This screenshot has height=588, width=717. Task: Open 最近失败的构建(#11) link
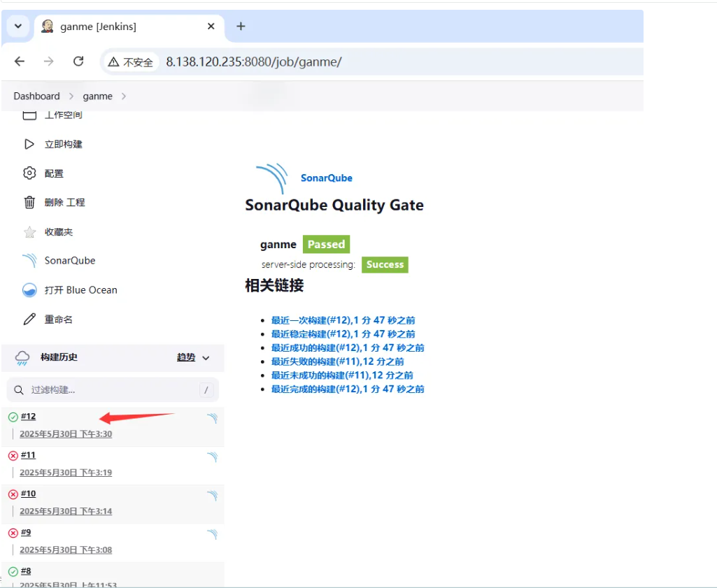point(337,361)
